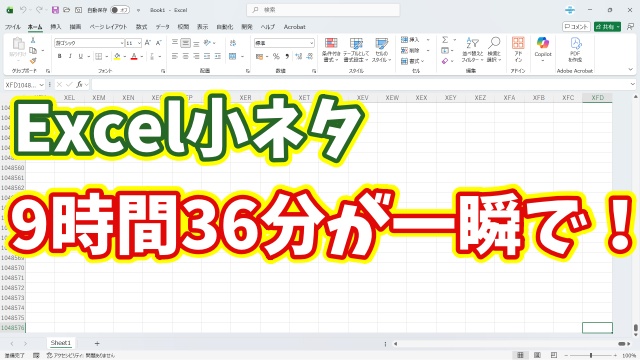Apply the red font color
Screen dimensions: 640x360
tap(134, 56)
